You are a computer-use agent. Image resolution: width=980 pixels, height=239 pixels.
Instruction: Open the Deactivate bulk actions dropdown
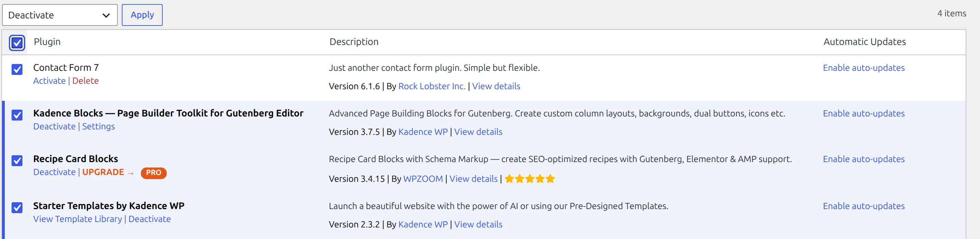[60, 15]
